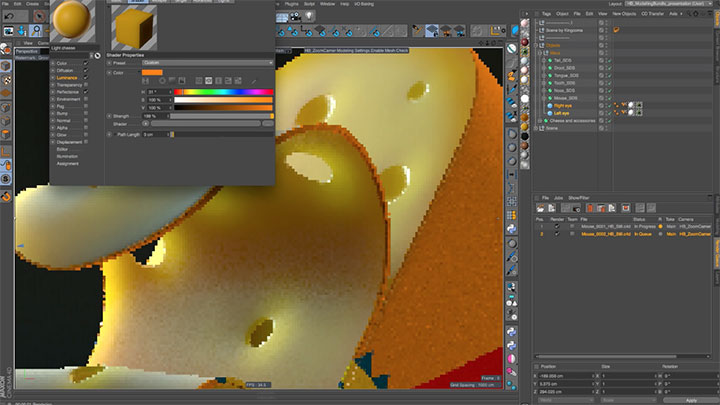Click the blue down-arrow toolbar icon
This screenshot has width=720, height=405.
22,31
